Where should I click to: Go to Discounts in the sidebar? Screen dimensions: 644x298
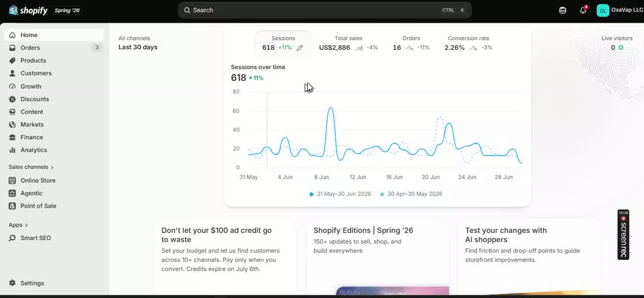pyautogui.click(x=54, y=99)
